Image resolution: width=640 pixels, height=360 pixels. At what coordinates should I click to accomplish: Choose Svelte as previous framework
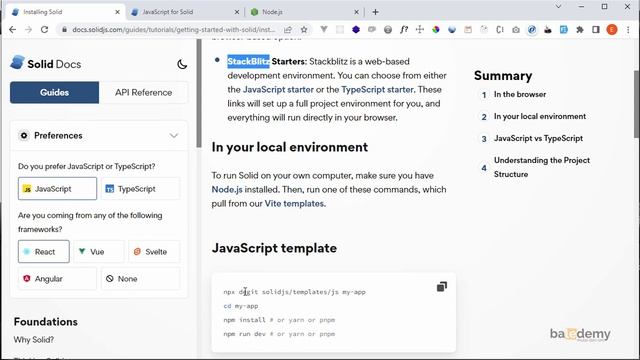154,251
